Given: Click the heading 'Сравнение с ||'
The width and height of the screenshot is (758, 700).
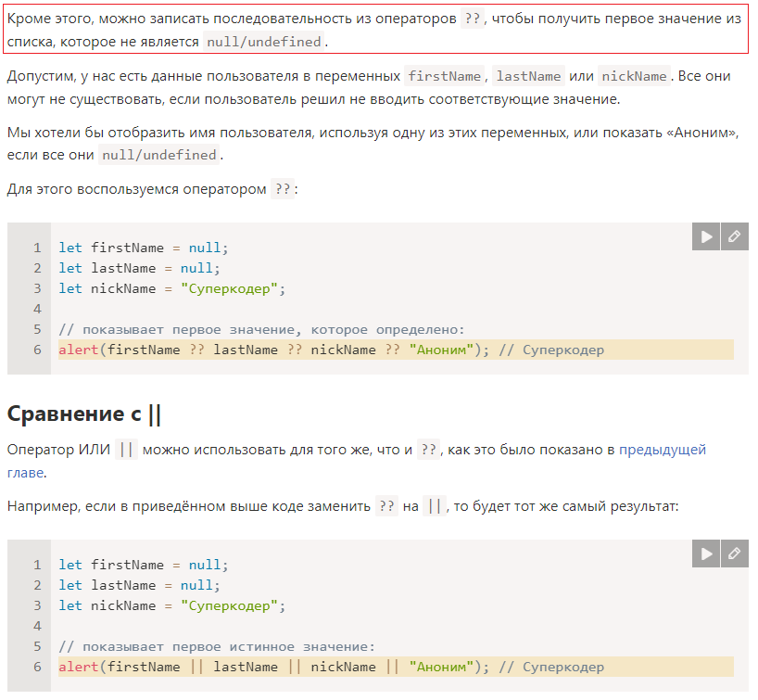Looking at the screenshot, I should [84, 414].
